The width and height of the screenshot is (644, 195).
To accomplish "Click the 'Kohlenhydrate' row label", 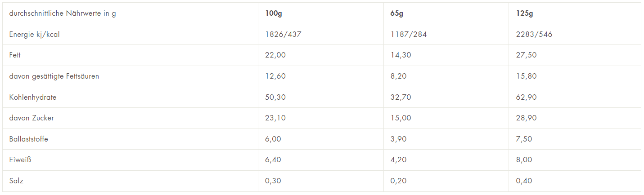I will [x=33, y=97].
